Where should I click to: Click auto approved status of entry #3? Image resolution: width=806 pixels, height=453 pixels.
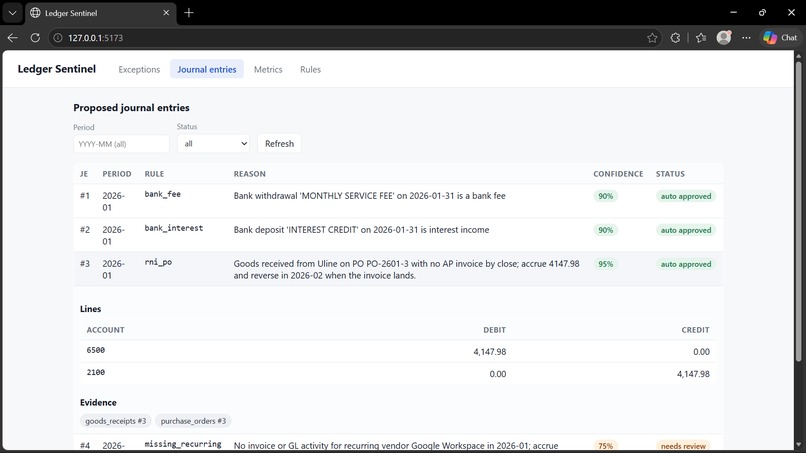pyautogui.click(x=686, y=264)
